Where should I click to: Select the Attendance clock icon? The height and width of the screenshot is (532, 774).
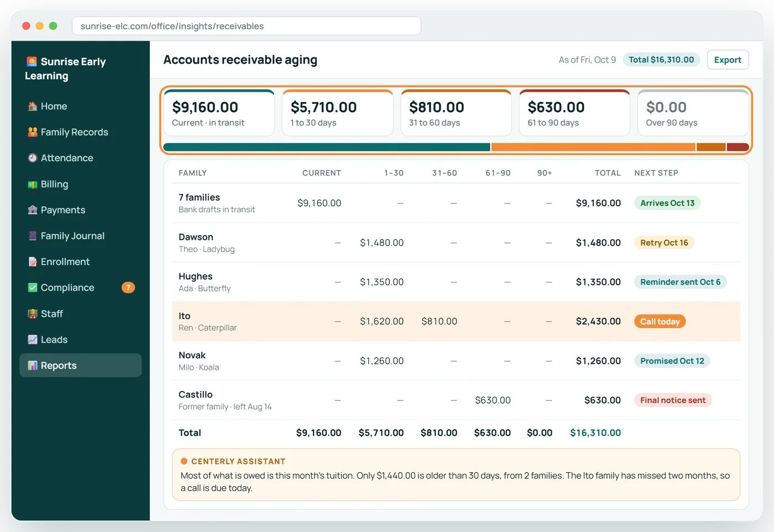33,158
